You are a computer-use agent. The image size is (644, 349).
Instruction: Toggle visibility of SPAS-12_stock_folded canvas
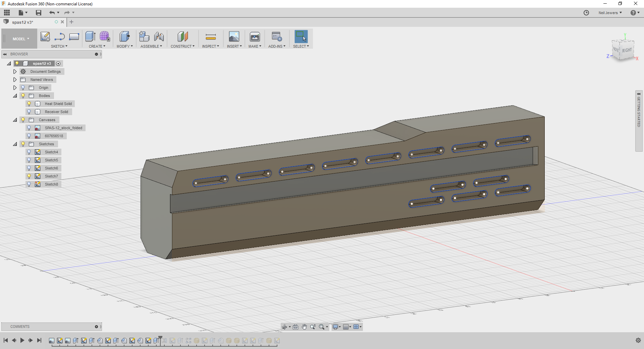29,128
